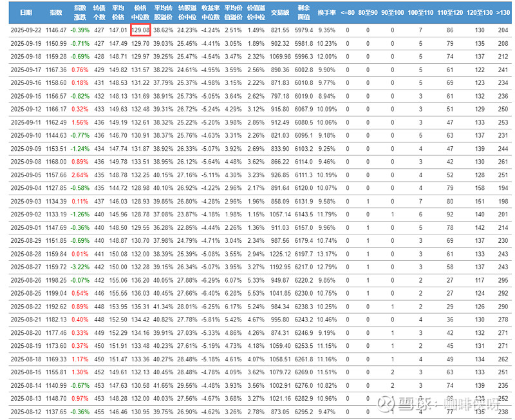Select the -3.22% index change on 2025-08-27
The height and width of the screenshot is (420, 515).
point(80,267)
